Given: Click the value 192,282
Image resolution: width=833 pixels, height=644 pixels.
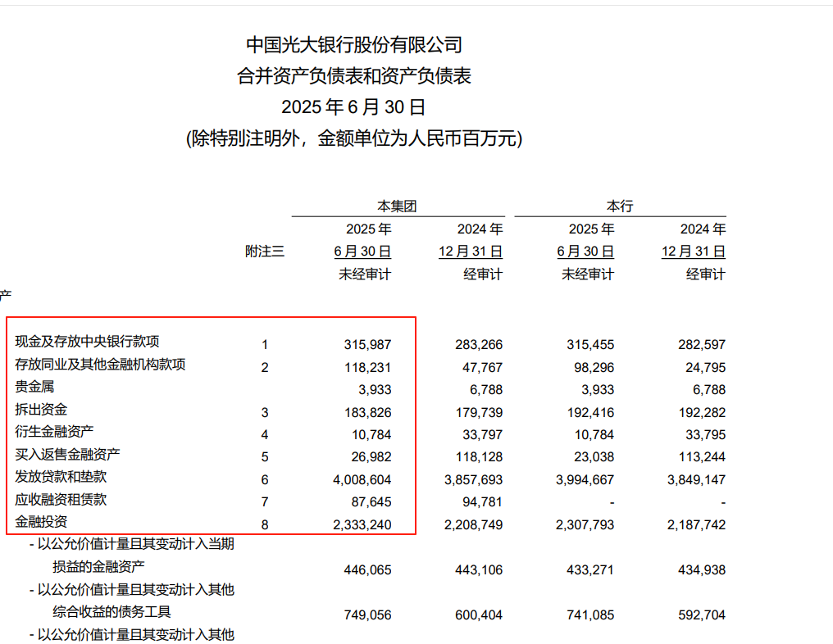Looking at the screenshot, I should coord(702,412).
